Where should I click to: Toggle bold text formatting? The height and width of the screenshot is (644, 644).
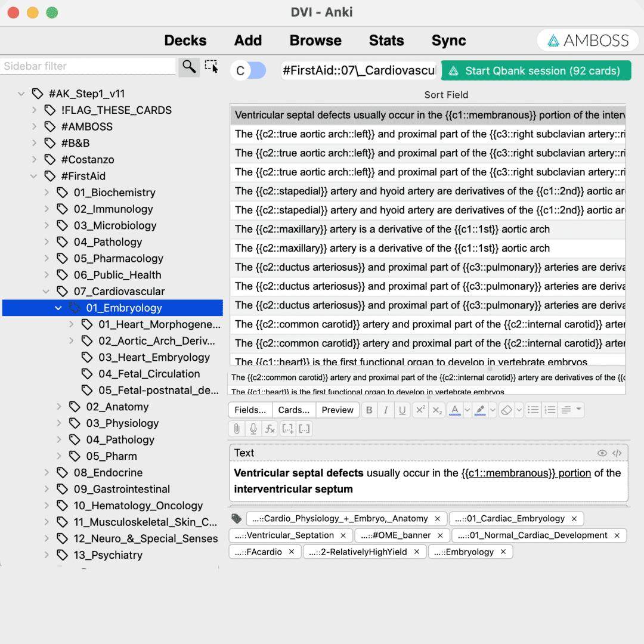pyautogui.click(x=369, y=410)
